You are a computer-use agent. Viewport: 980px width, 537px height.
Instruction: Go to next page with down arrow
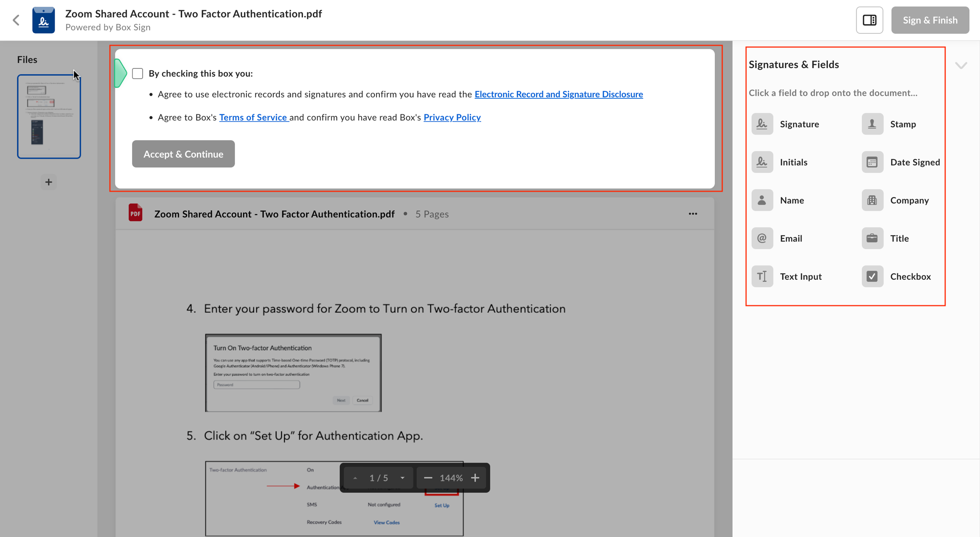coord(402,478)
